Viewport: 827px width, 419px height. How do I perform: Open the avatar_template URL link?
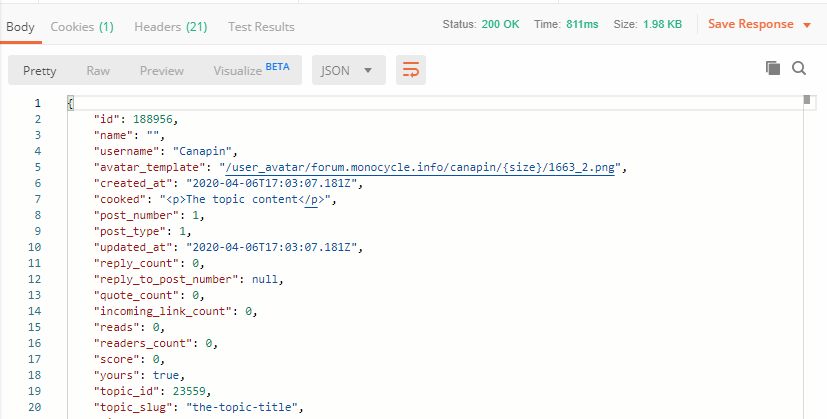[x=420, y=167]
